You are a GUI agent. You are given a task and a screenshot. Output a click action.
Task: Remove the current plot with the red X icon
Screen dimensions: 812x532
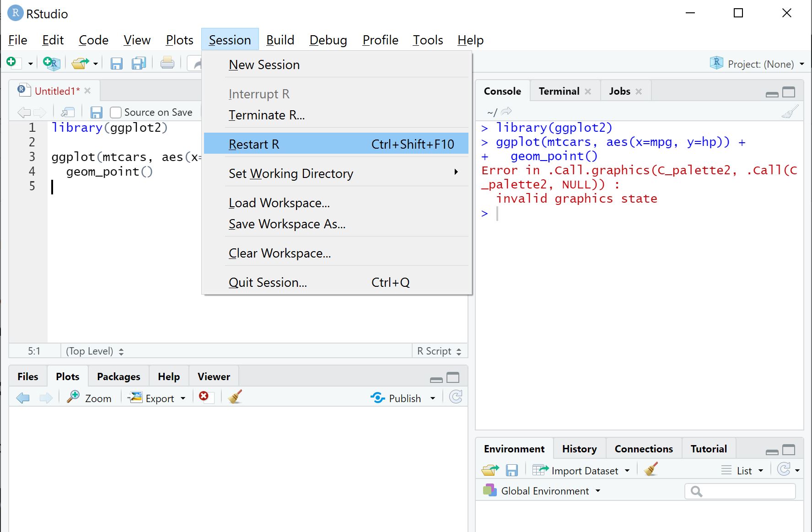(x=204, y=396)
